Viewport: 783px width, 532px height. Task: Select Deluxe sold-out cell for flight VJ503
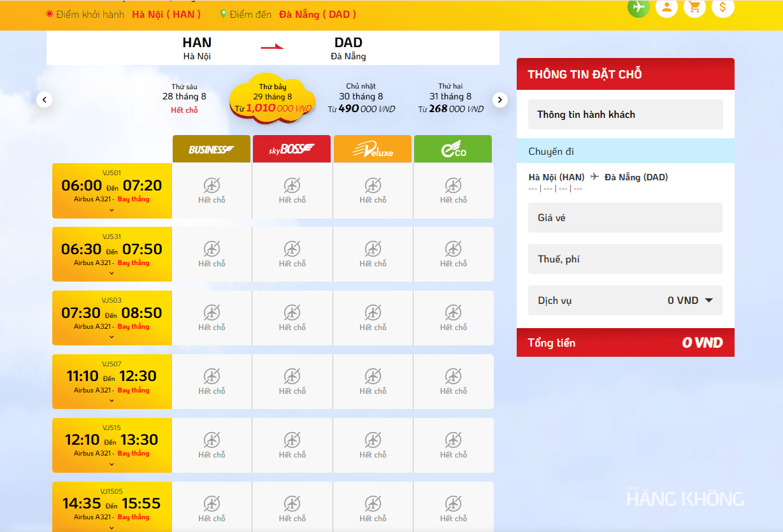373,318
